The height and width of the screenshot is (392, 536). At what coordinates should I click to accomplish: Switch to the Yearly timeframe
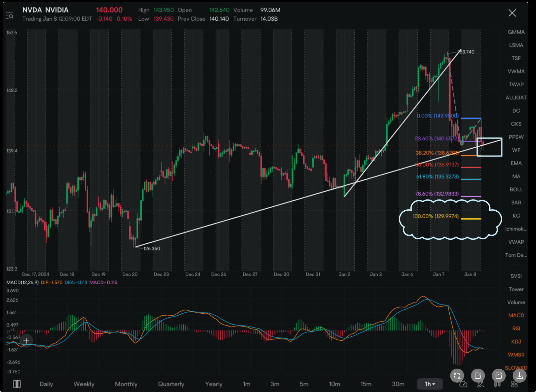point(214,384)
